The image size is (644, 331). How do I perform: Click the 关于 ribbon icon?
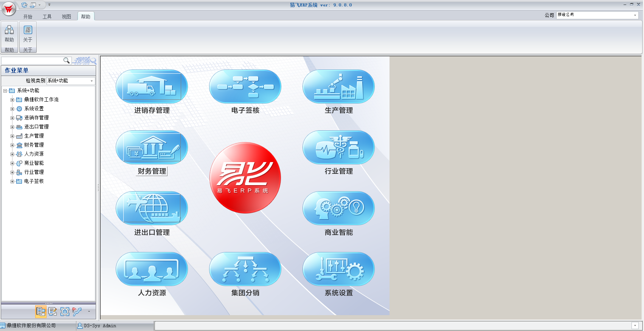coord(28,34)
